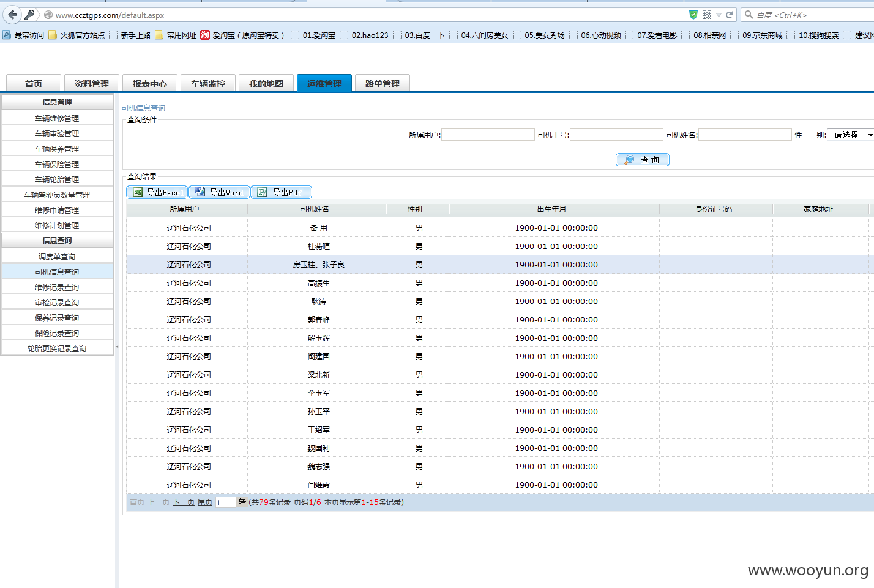Switch to the 车辆监控 tab
Viewport: 874px width, 588px height.
[208, 83]
